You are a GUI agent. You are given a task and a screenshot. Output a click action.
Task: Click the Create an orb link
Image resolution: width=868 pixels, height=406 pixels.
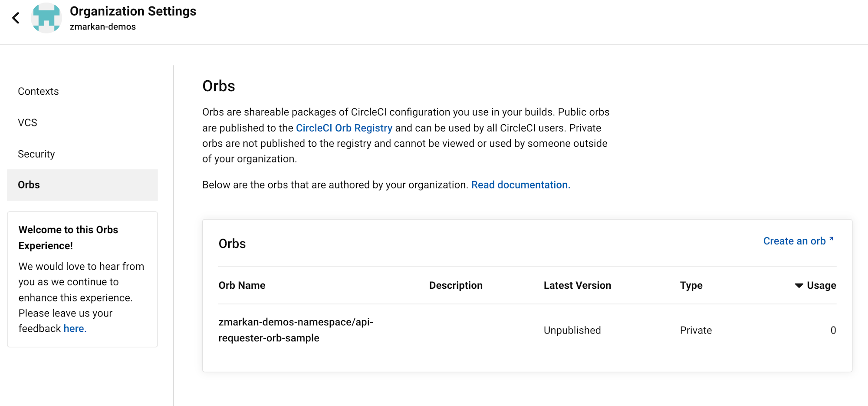coord(794,241)
